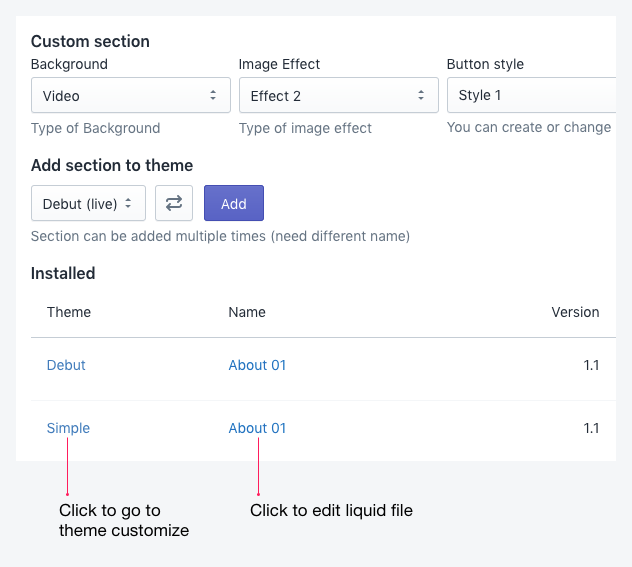Click the Name column header
This screenshot has height=567, width=632.
247,312
